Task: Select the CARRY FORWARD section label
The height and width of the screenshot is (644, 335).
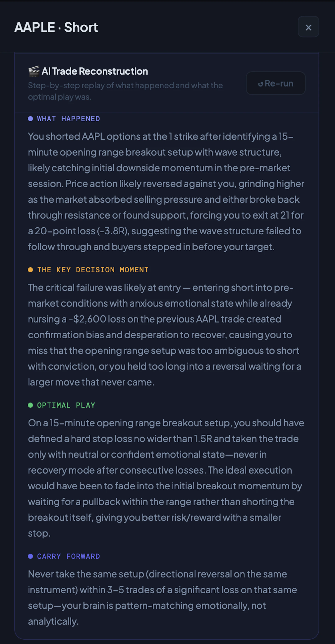Action: pyautogui.click(x=68, y=556)
